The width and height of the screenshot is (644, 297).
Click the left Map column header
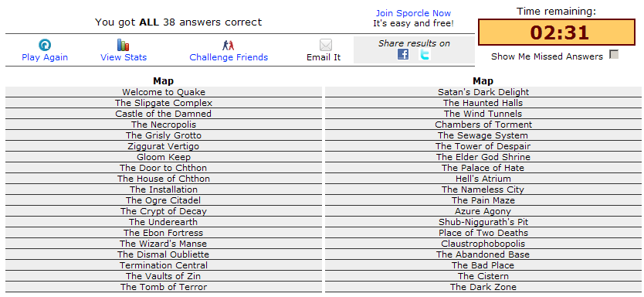[164, 81]
